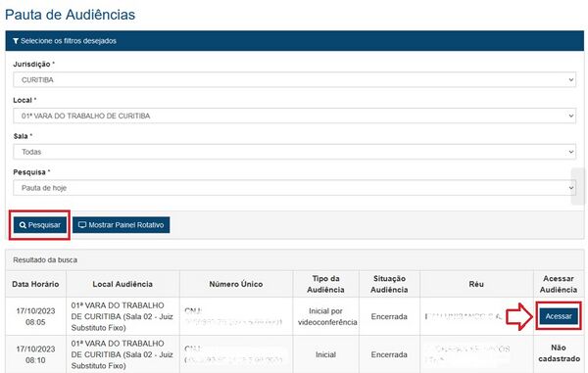This screenshot has width=588, height=373.
Task: Click the Local Audiência column header
Action: tap(122, 284)
